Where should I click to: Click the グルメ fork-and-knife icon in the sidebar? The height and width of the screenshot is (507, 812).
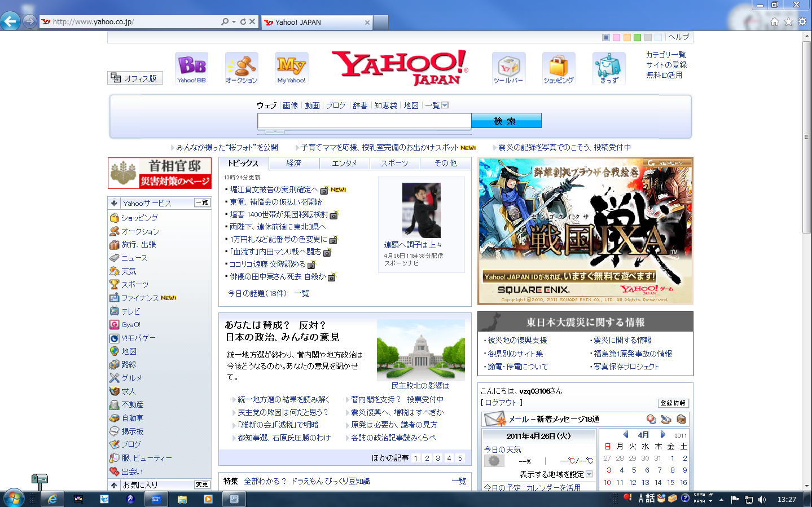[x=114, y=378]
